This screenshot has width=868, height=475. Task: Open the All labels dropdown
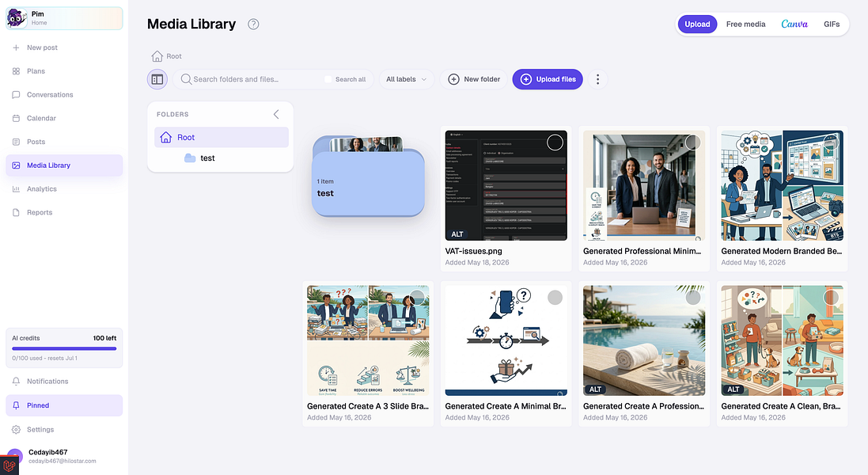(x=407, y=79)
